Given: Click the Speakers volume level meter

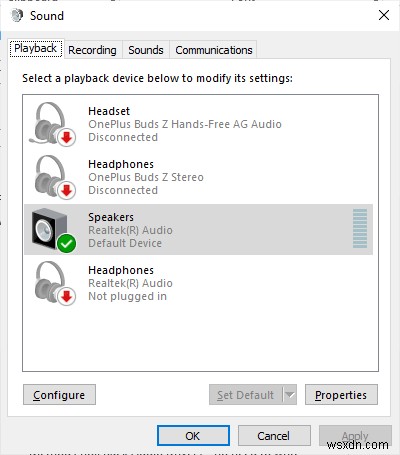Looking at the screenshot, I should [360, 229].
